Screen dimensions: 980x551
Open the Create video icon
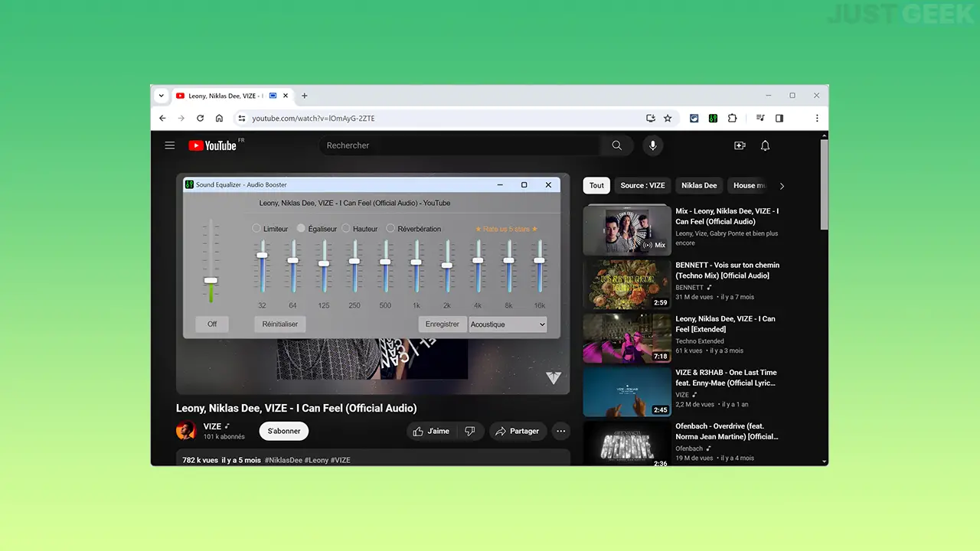[x=740, y=145]
